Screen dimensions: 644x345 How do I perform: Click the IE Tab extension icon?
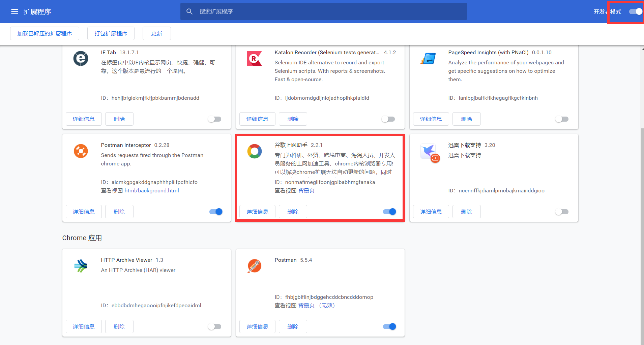tap(81, 58)
